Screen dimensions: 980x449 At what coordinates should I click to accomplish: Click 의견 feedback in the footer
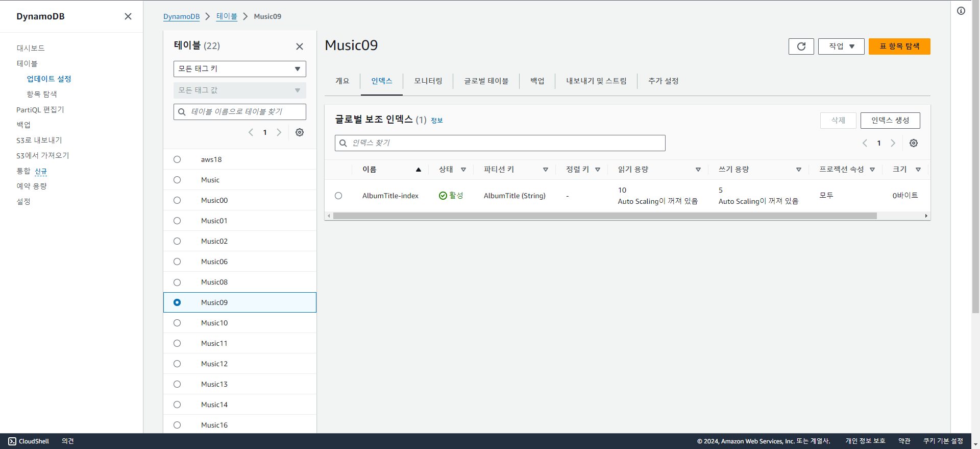(68, 441)
